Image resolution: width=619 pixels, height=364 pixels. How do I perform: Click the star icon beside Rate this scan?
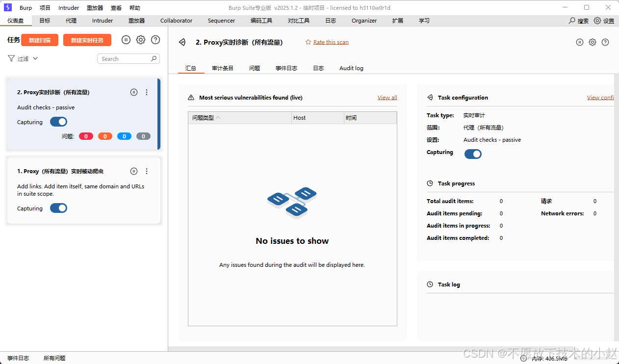[x=308, y=42]
